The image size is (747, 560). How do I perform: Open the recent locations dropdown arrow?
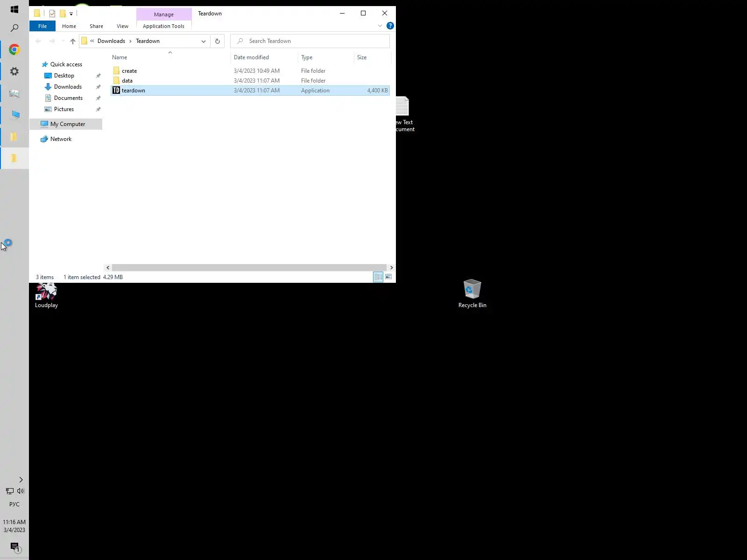click(x=63, y=41)
